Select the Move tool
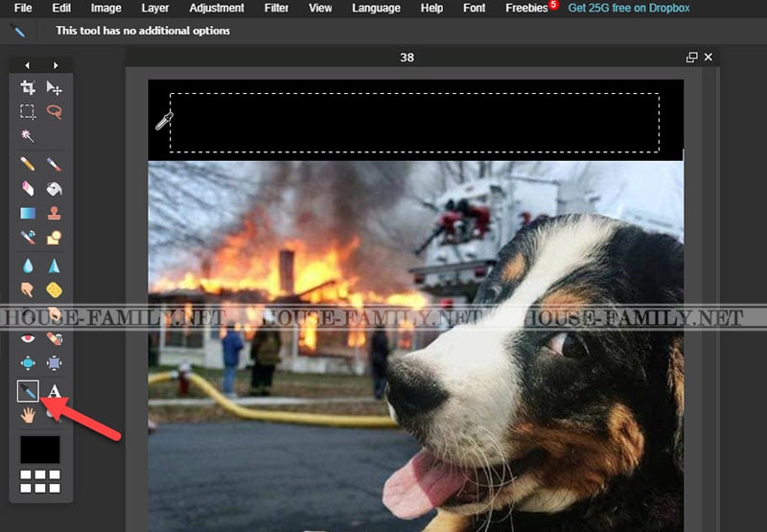 54,88
